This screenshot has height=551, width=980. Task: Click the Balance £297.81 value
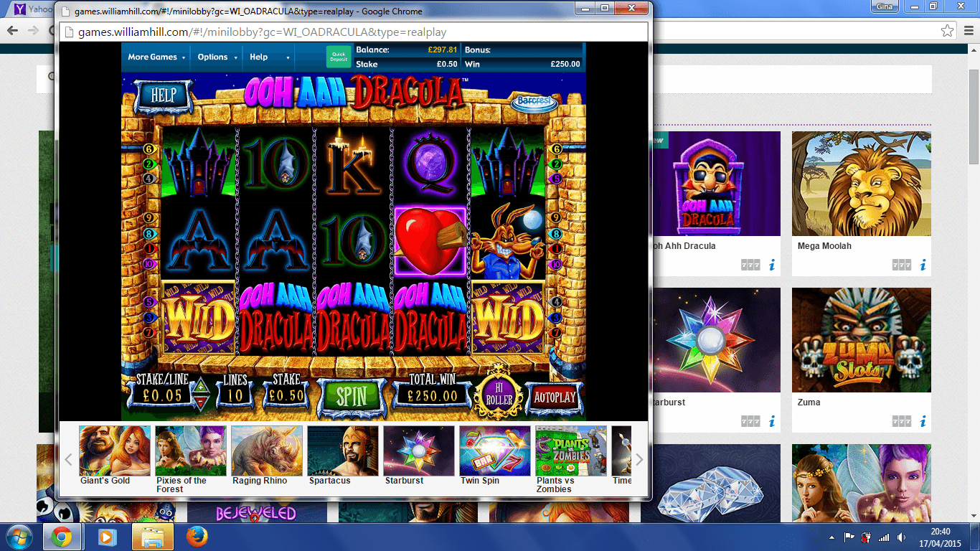click(x=443, y=50)
